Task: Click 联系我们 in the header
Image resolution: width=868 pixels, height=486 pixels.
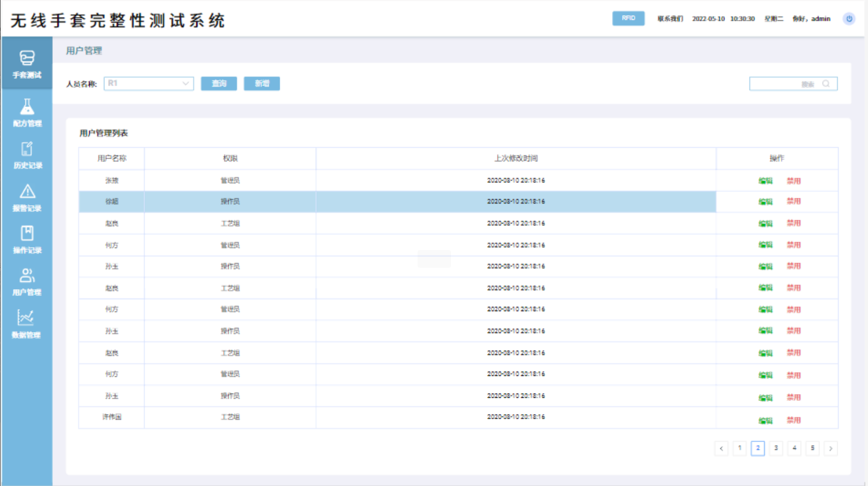Action: [x=670, y=19]
